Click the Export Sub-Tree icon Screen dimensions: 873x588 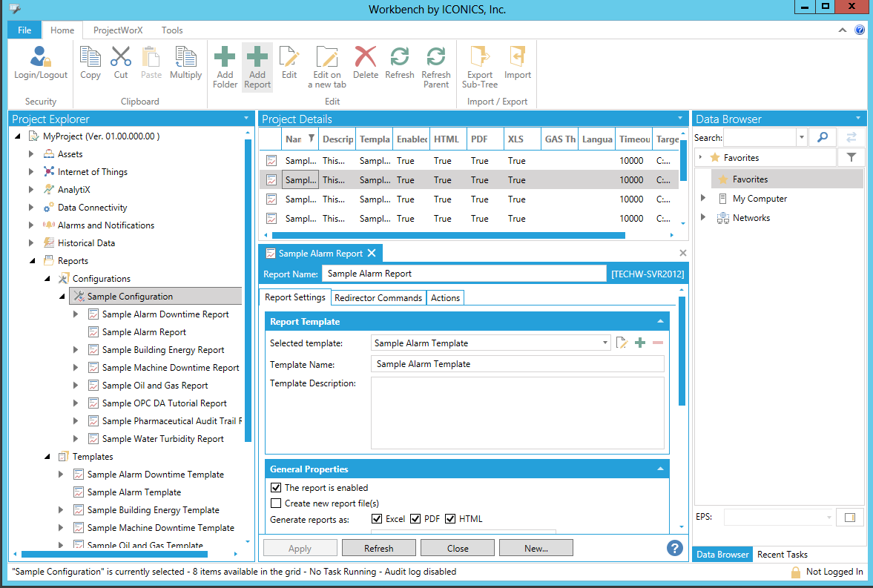[x=480, y=66]
